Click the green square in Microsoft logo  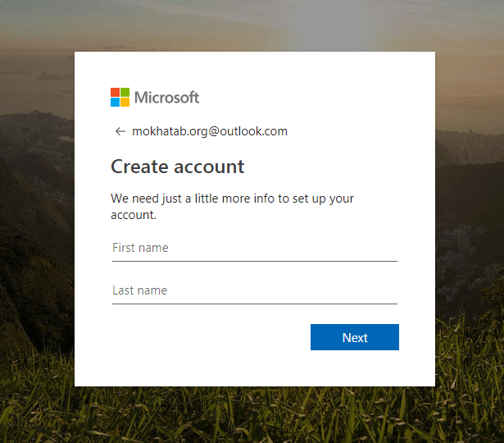click(125, 92)
